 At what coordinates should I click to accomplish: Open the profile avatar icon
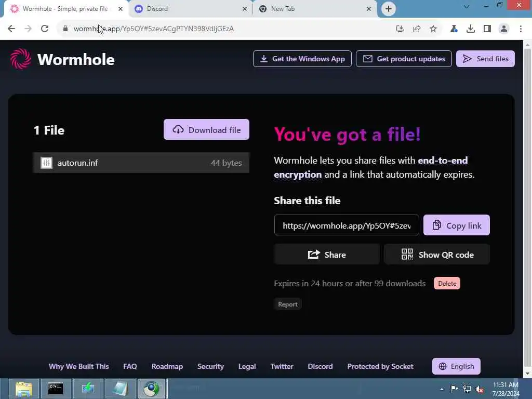pyautogui.click(x=504, y=29)
